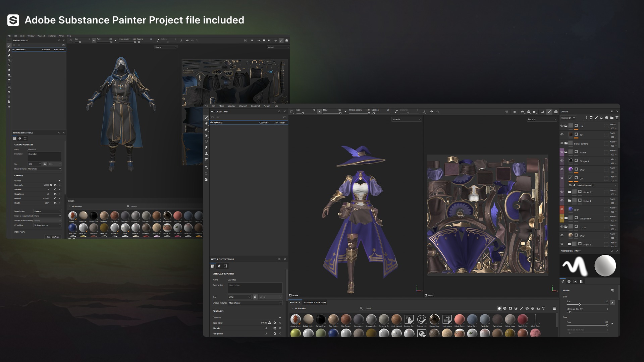The image size is (644, 362).
Task: Click the add mask icon in Layers toolbar
Action: (591, 118)
